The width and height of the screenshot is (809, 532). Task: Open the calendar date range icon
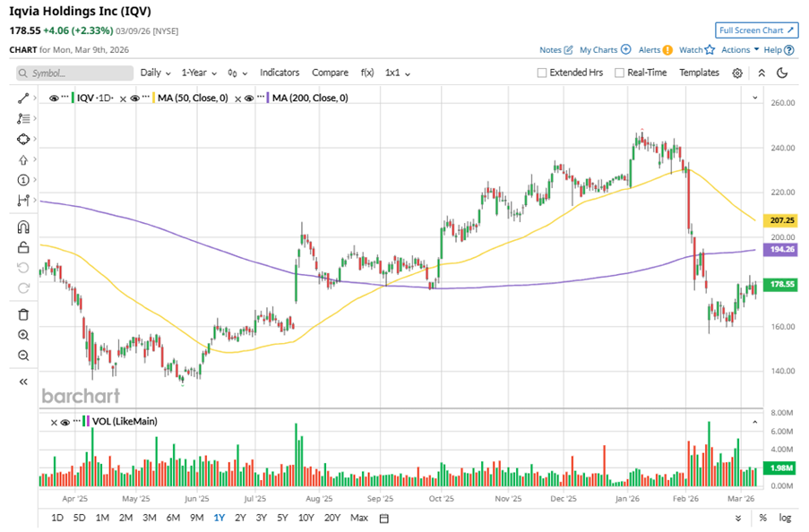point(383,518)
